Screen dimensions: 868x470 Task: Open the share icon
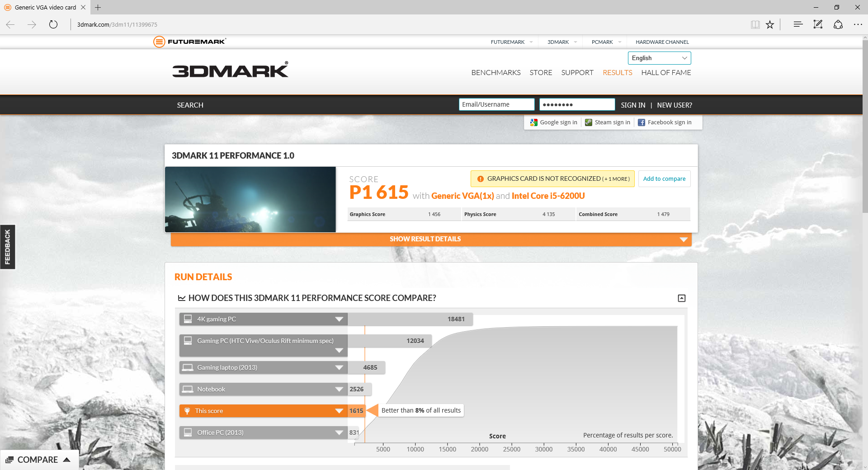pos(838,24)
